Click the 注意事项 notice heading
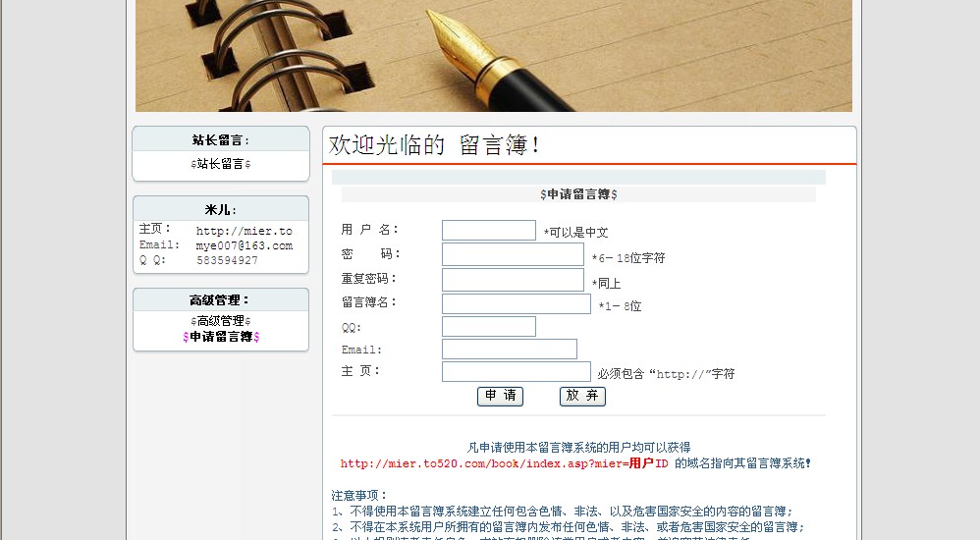Image resolution: width=980 pixels, height=540 pixels. pos(359,496)
